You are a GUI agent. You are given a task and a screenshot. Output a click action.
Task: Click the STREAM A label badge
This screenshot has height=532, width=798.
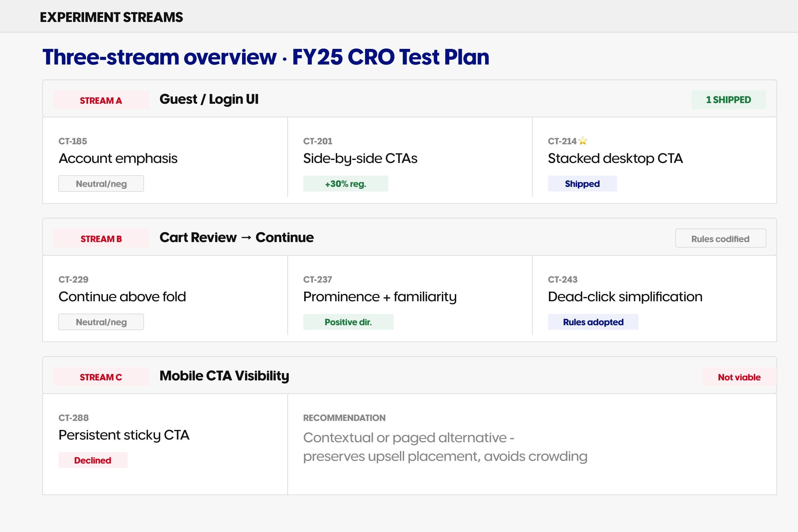pyautogui.click(x=101, y=100)
